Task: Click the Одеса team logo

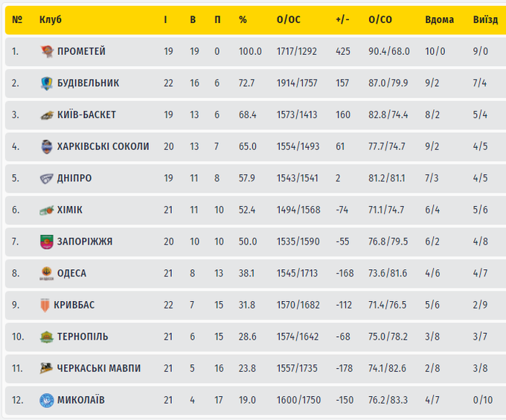Action: click(47, 274)
